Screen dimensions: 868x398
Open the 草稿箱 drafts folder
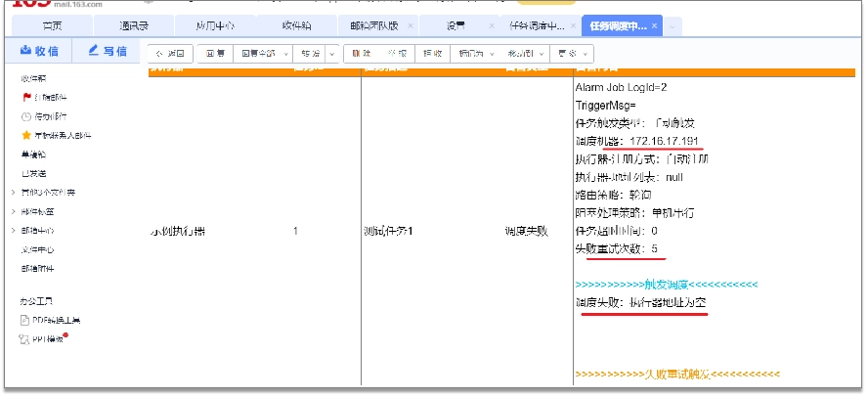click(x=33, y=155)
